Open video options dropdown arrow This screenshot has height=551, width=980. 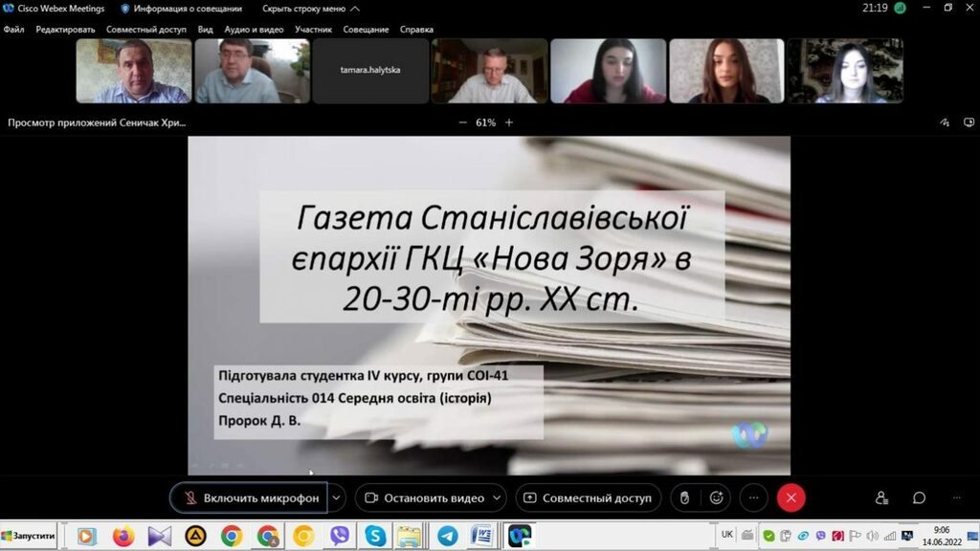tap(497, 498)
